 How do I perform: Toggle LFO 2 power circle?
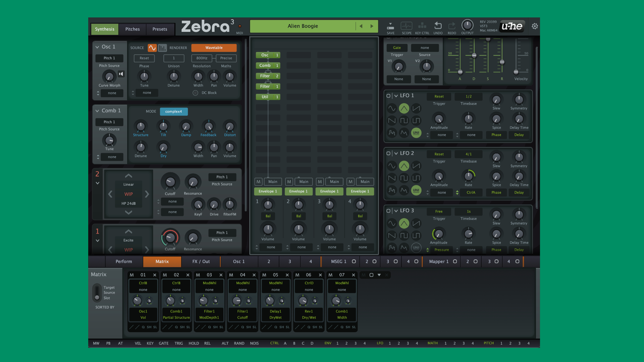click(388, 154)
